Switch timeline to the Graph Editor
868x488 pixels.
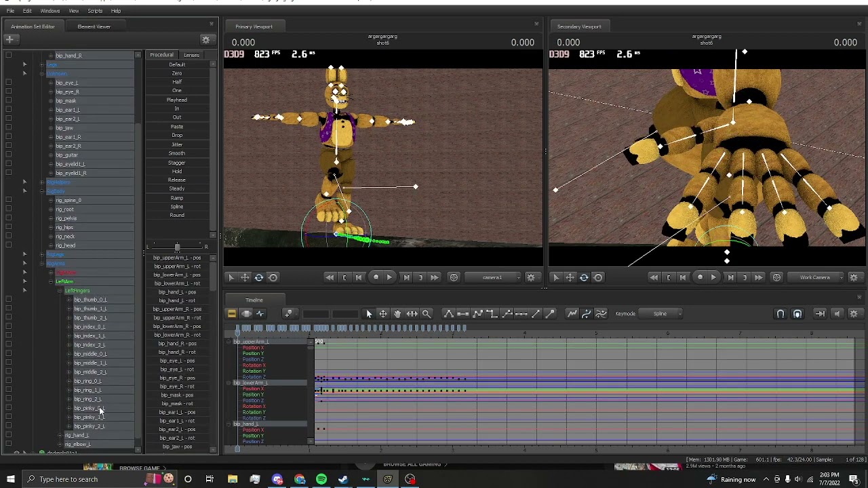pyautogui.click(x=260, y=314)
